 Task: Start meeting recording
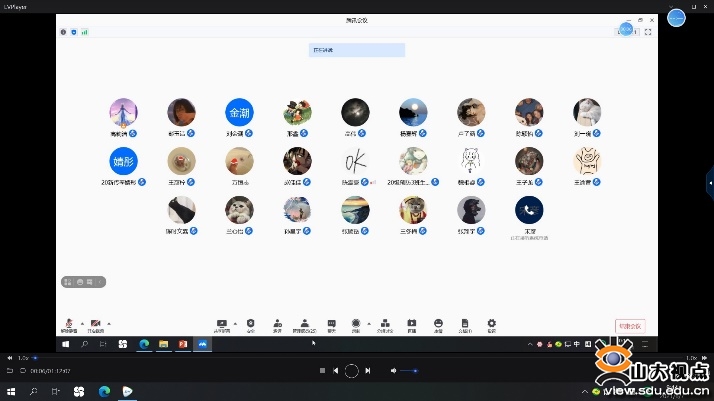356,324
